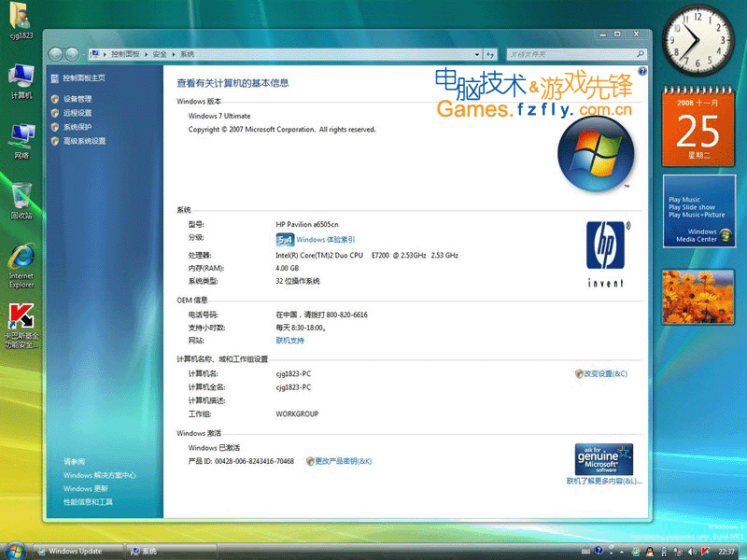This screenshot has height=560, width=747.
Task: Open the 计算机 desktop icon
Action: click(21, 82)
